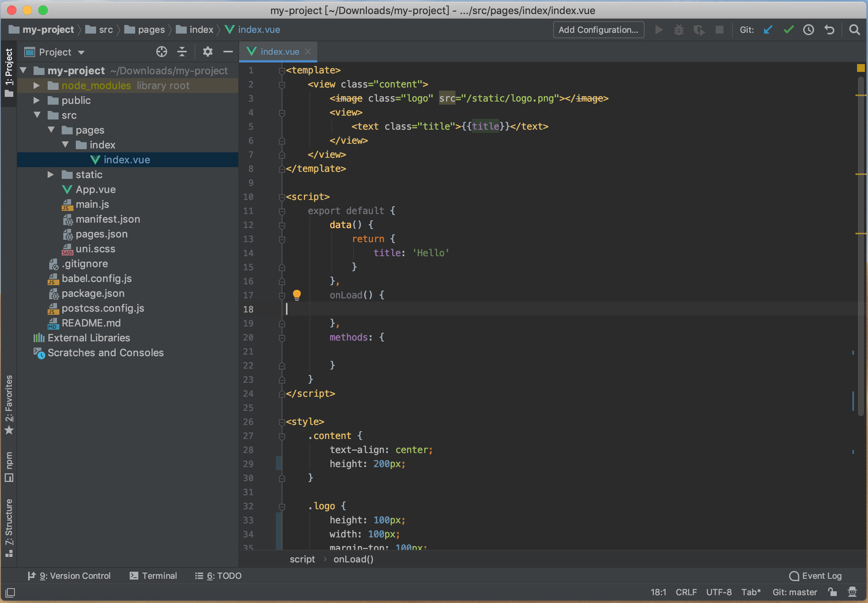
Task: Select uni.scss in project tree
Action: [x=95, y=249]
